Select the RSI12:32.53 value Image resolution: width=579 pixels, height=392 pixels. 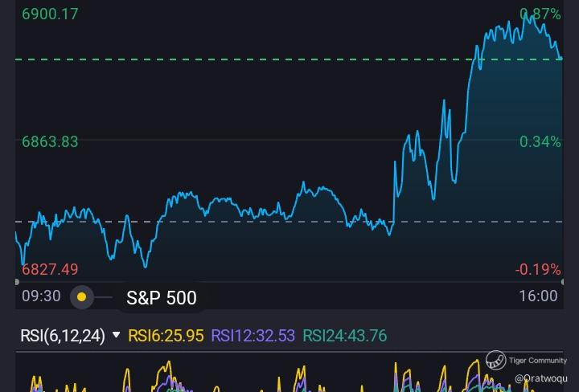pos(253,336)
